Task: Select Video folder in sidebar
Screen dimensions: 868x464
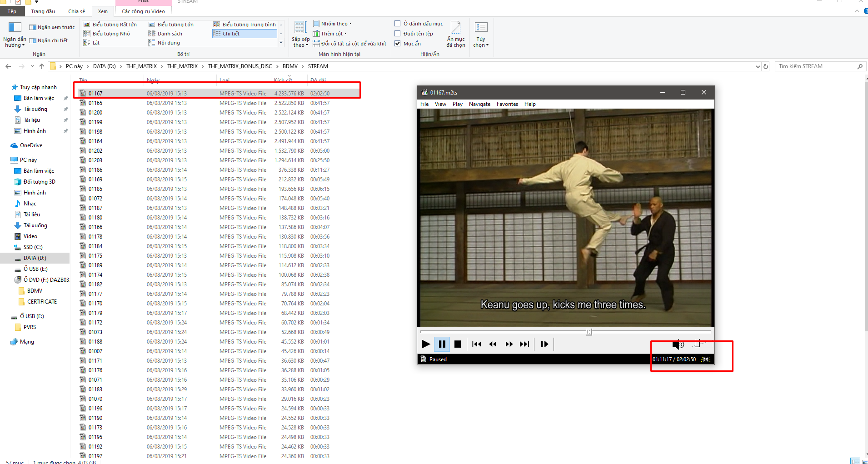Action: tap(30, 236)
